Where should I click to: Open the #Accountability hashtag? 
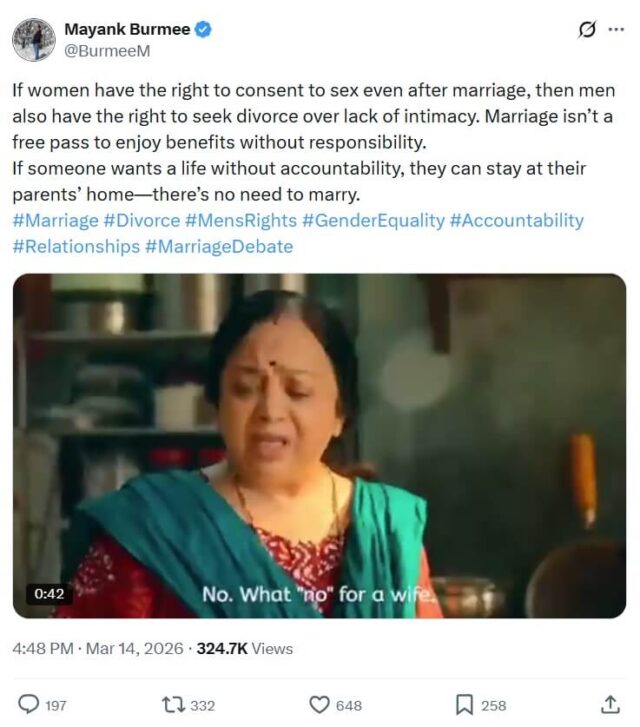click(x=516, y=220)
